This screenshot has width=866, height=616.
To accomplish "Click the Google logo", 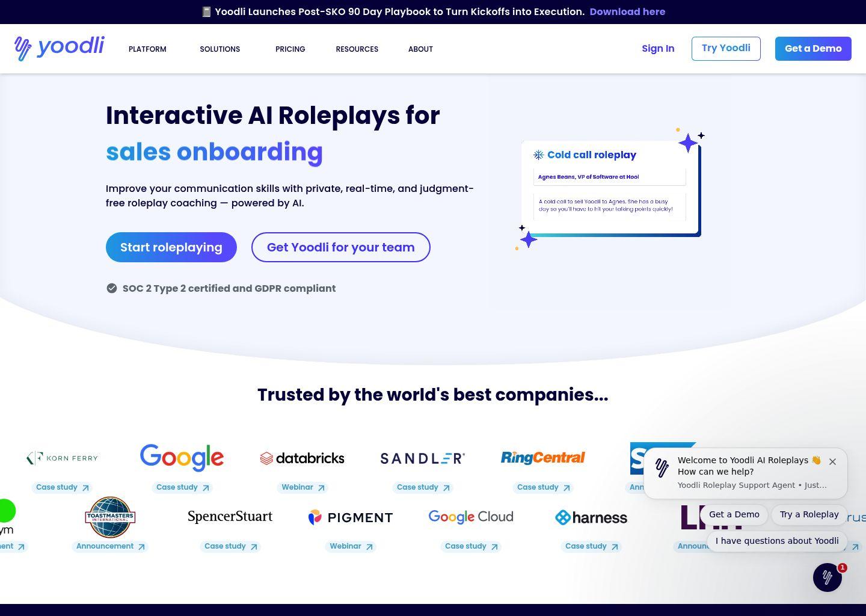I will [182, 458].
